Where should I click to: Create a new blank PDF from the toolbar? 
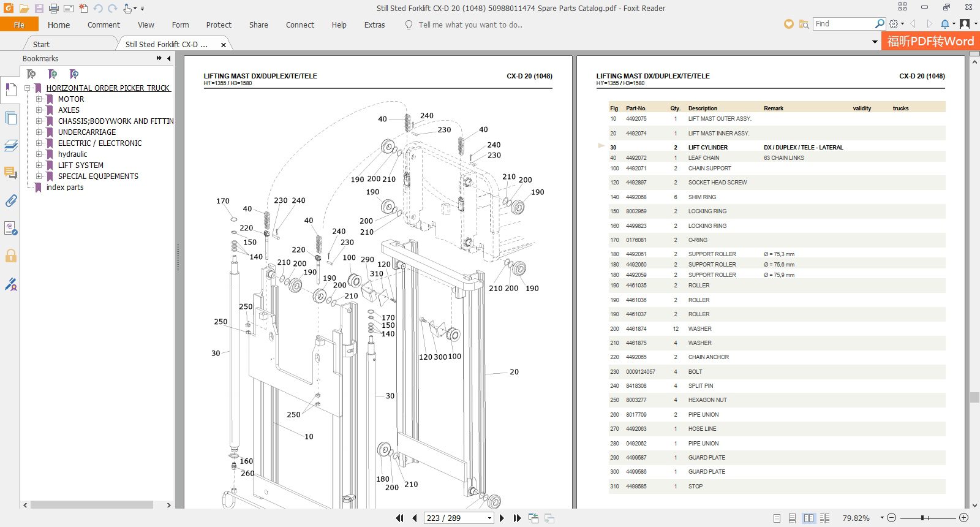coord(83,9)
